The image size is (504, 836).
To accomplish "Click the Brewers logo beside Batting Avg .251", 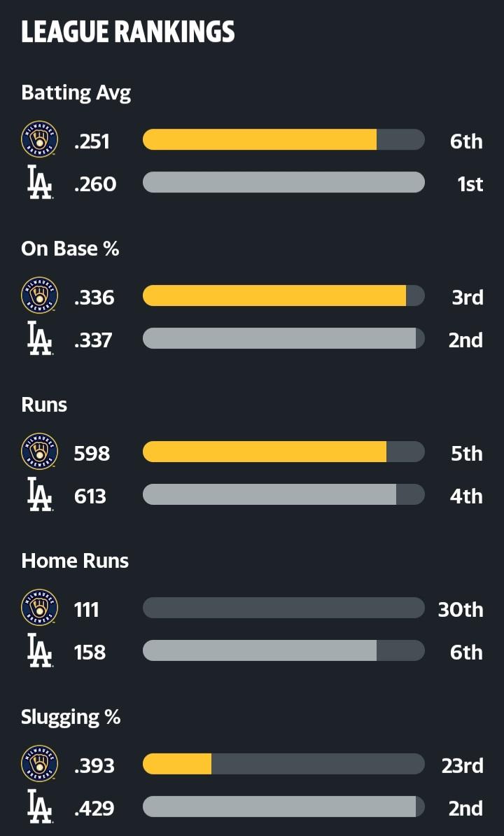I will pyautogui.click(x=39, y=139).
